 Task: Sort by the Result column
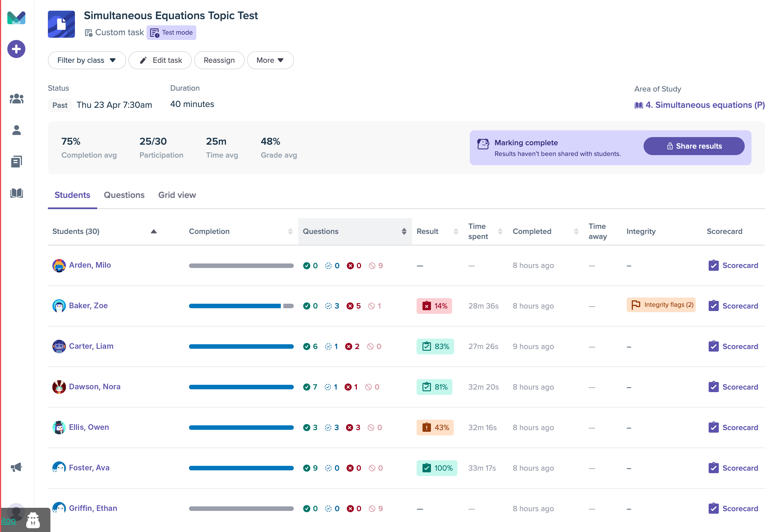pyautogui.click(x=455, y=231)
